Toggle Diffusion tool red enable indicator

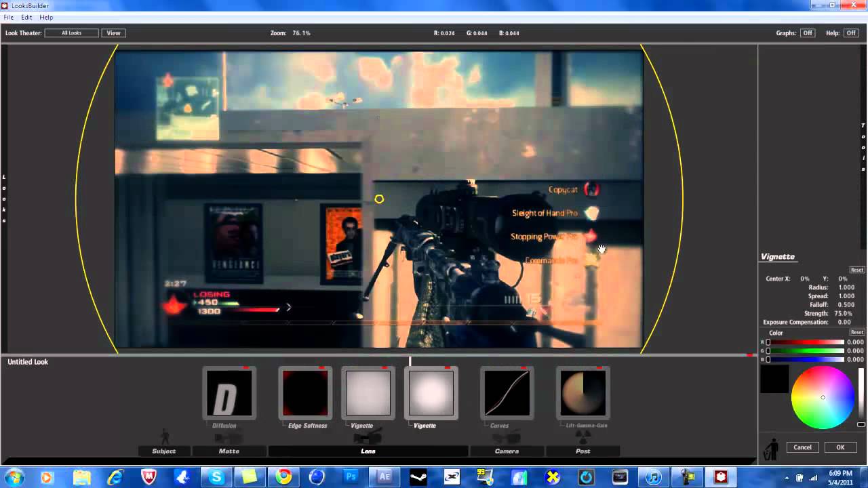click(245, 367)
